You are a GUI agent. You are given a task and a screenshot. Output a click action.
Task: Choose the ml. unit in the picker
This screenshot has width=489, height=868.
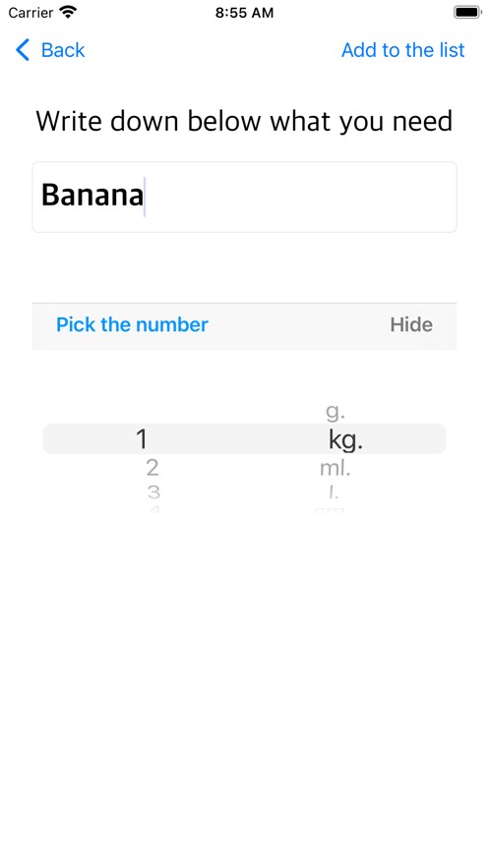point(336,468)
